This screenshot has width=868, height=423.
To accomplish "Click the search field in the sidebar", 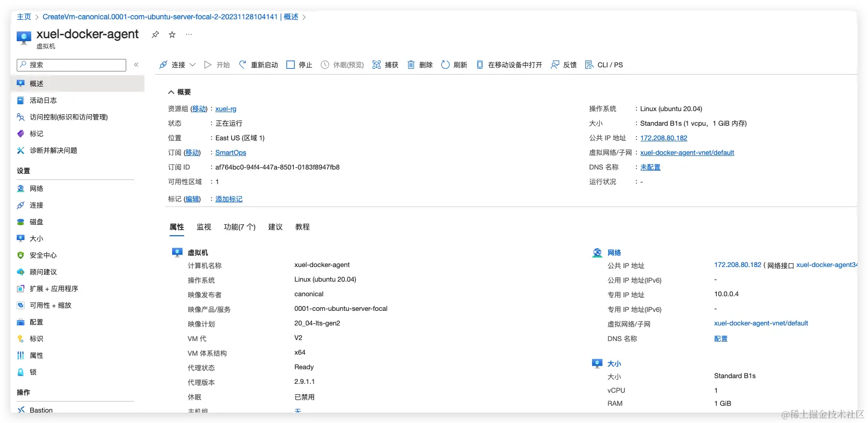I will tap(71, 65).
